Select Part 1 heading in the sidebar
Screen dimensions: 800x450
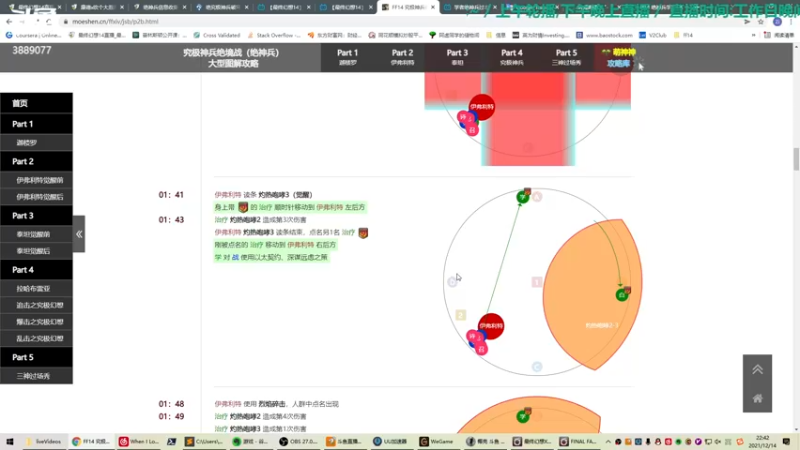(x=36, y=124)
